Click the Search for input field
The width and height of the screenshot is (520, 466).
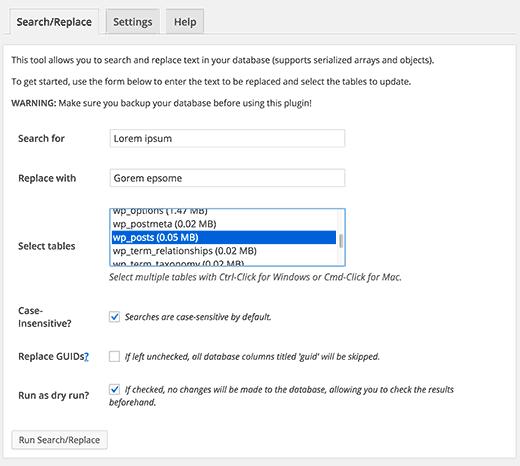[x=227, y=138]
